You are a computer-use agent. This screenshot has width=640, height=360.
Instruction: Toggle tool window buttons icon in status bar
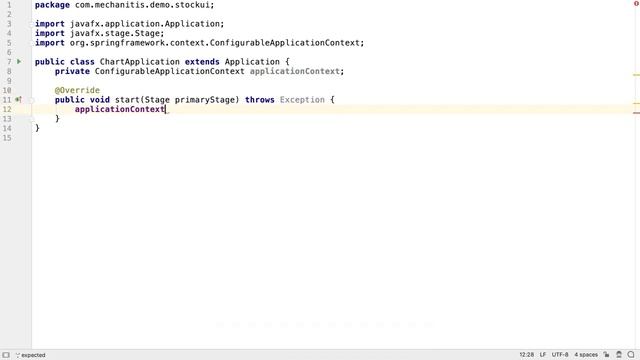click(6, 355)
